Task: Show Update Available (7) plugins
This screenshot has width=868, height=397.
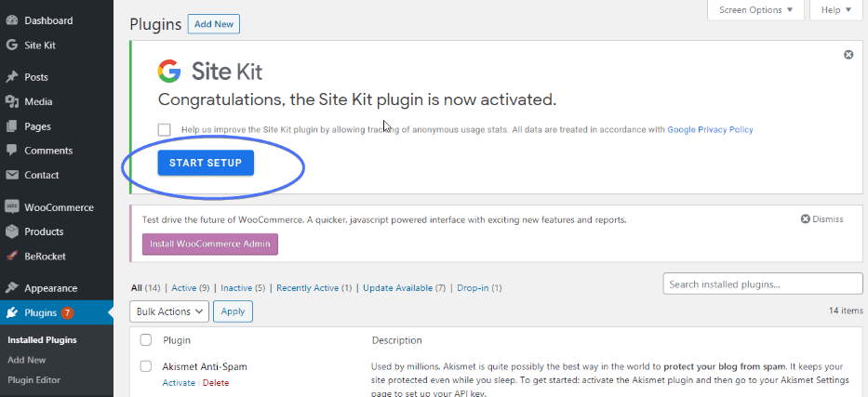Action: (404, 288)
